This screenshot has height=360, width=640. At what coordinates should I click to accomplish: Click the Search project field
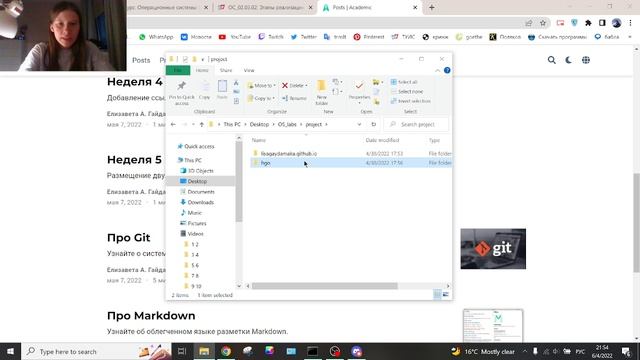point(416,124)
